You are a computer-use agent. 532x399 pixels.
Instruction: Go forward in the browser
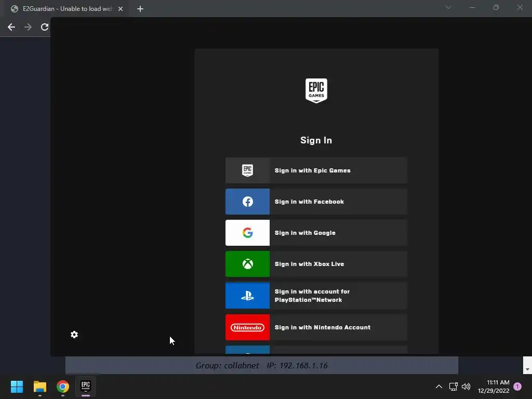pyautogui.click(x=28, y=27)
